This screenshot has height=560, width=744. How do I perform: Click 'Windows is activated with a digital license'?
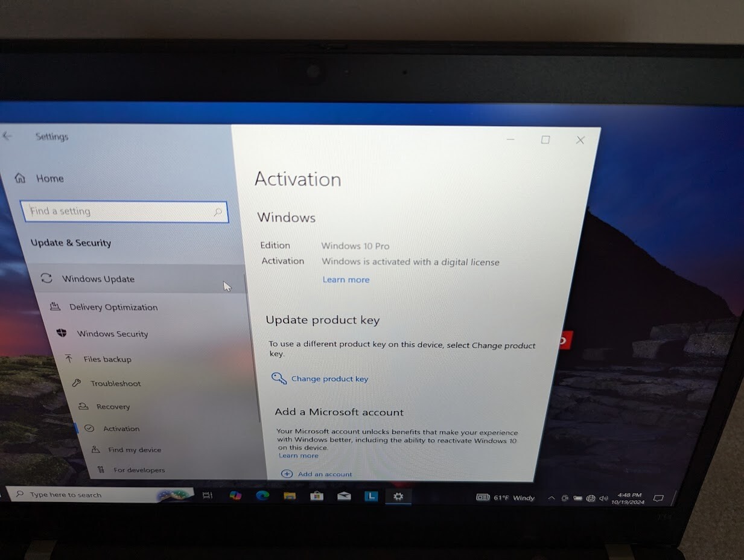411,262
